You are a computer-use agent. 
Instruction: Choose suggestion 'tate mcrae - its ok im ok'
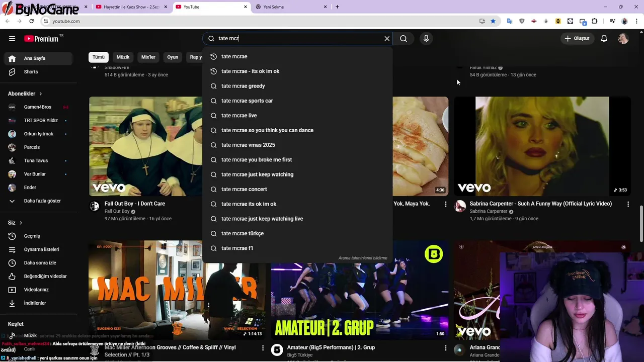pos(297,71)
